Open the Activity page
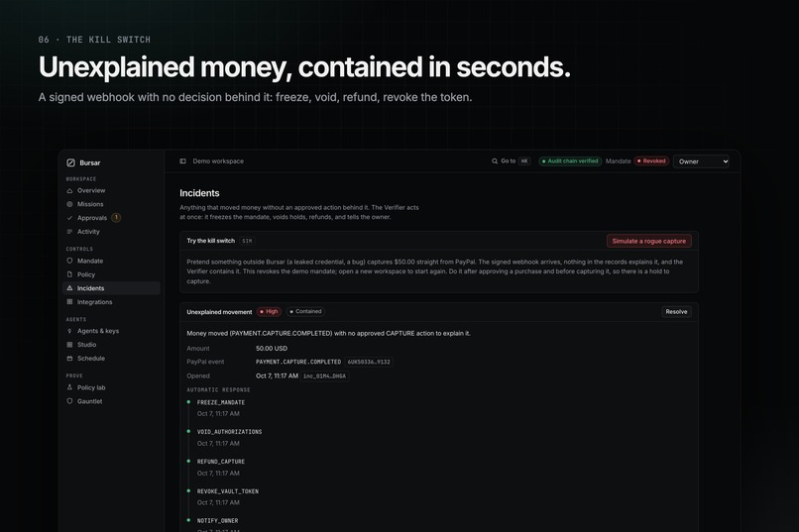The height and width of the screenshot is (532, 799). [x=111, y=232]
